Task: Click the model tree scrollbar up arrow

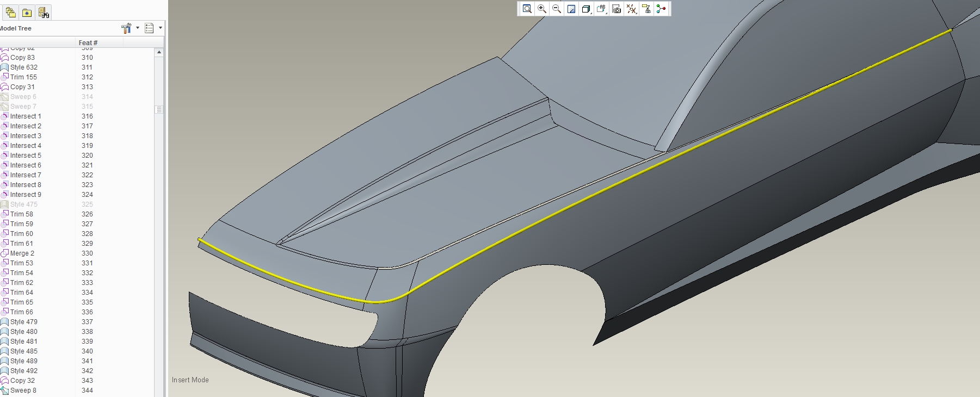Action: click(x=159, y=52)
